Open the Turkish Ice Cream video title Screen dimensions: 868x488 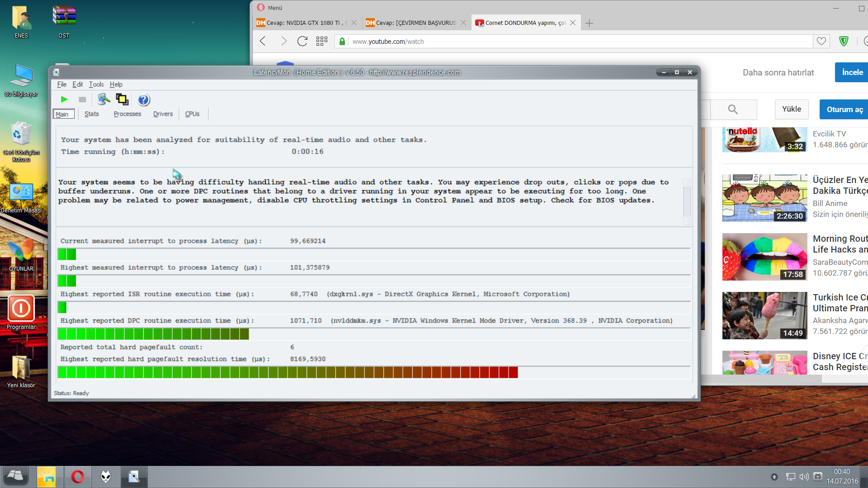840,303
